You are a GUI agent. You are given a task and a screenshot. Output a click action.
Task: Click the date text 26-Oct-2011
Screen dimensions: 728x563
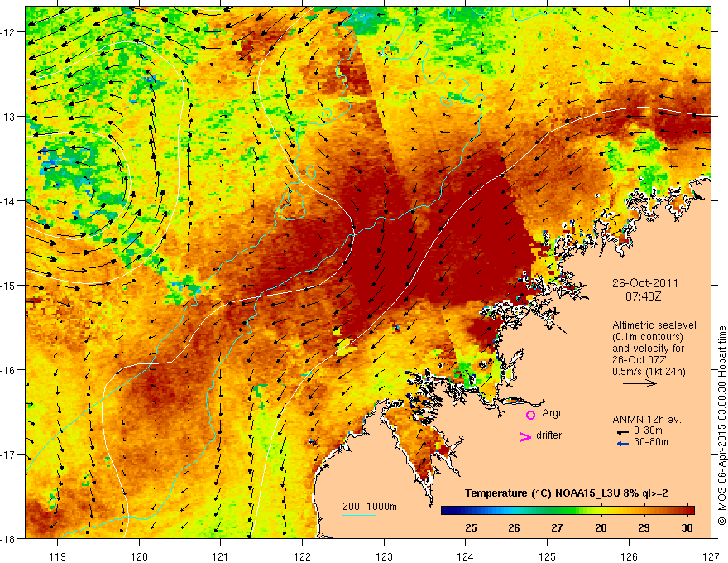click(645, 283)
